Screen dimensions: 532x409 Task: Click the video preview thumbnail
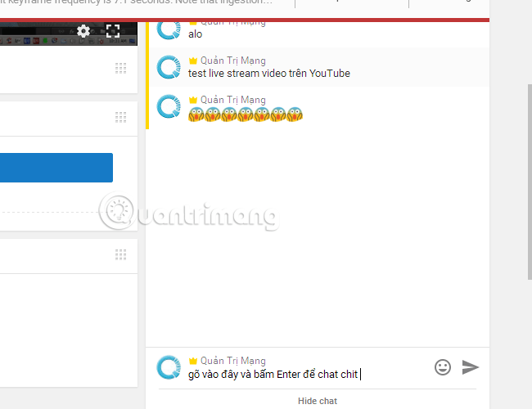click(69, 34)
